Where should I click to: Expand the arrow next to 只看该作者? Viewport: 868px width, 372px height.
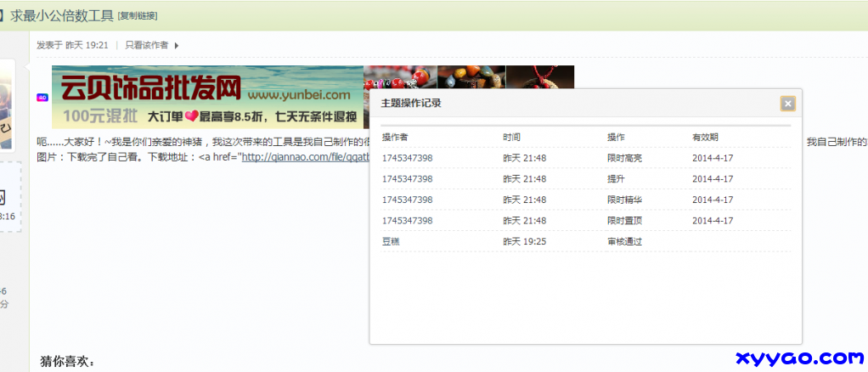176,45
